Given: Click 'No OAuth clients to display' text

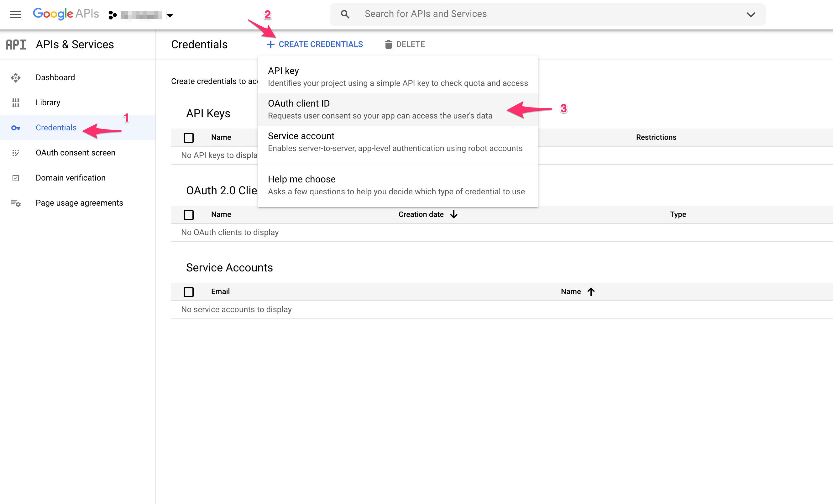Looking at the screenshot, I should (x=230, y=232).
